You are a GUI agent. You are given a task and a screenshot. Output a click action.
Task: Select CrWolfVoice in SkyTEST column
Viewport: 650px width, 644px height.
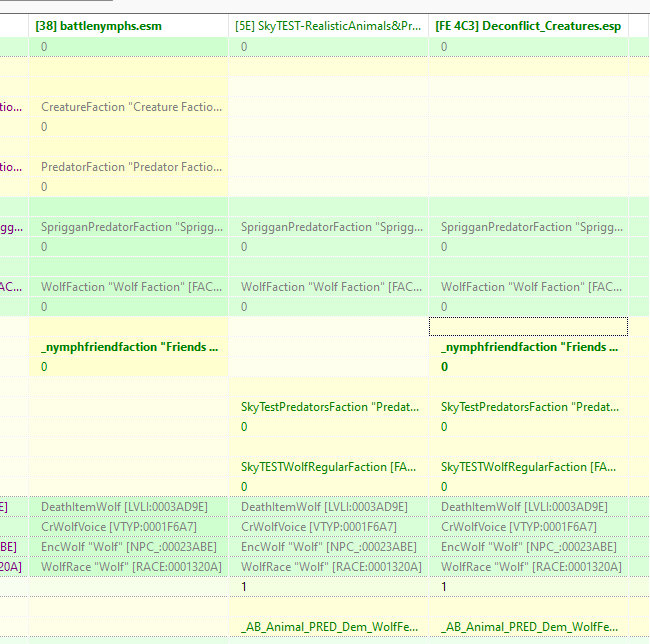click(328, 527)
